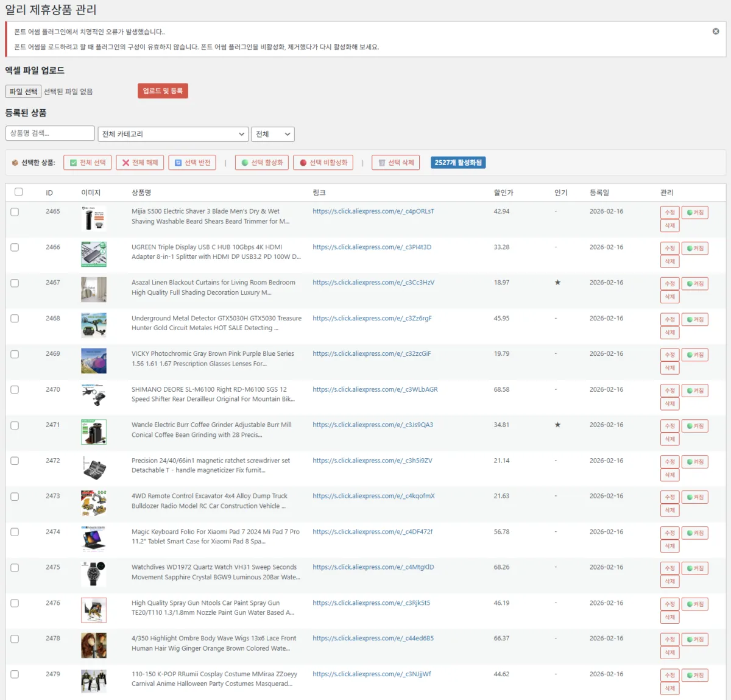
Task: Toggle 켜짐 status for product 2465
Action: [x=694, y=213]
